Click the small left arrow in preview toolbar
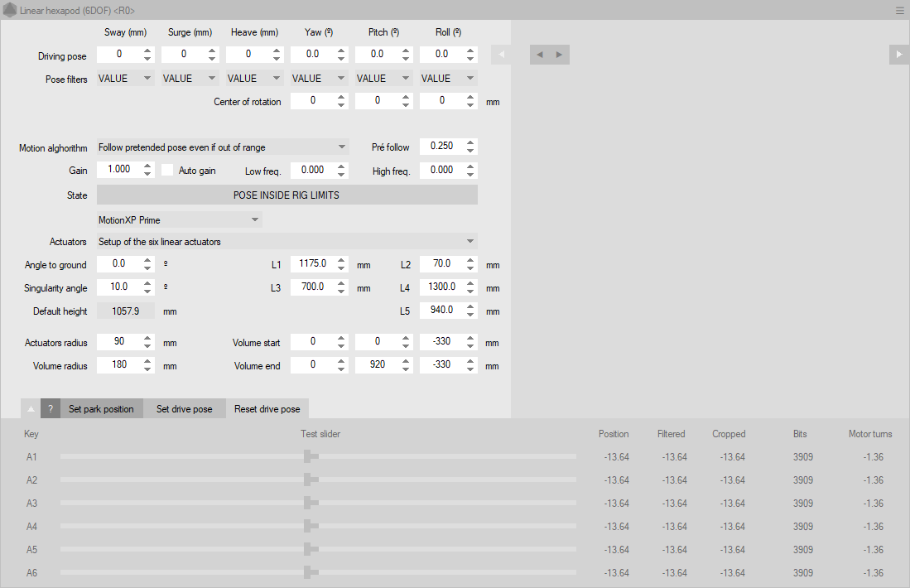910x588 pixels. 540,55
